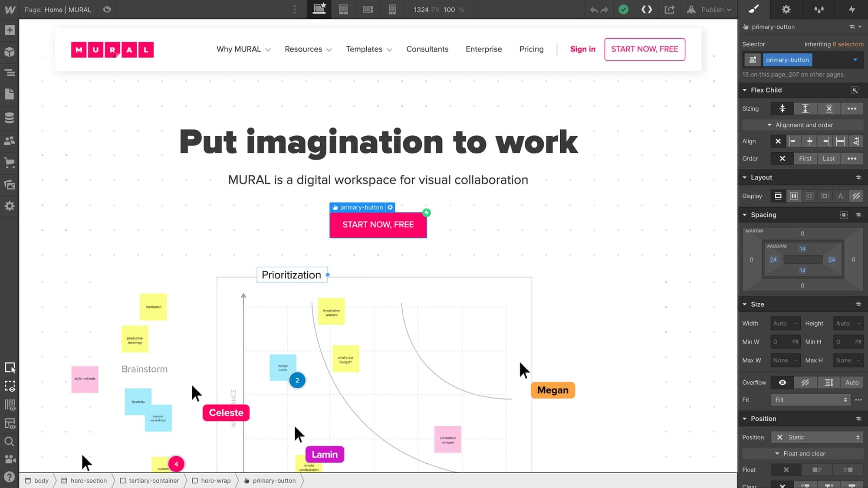Switch to the mobile portrait breakpoint
Viewport: 868px width, 488px height.
tap(393, 9)
